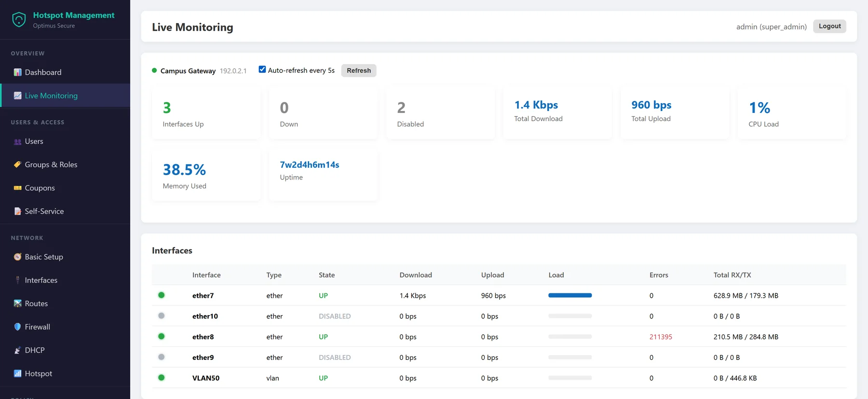
Task: Click the ether8 error count 211395
Action: (661, 337)
